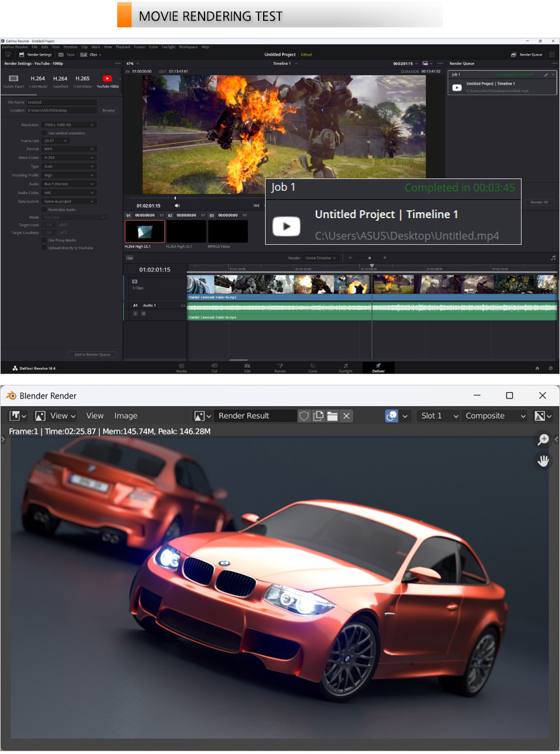This screenshot has width=560, height=754.
Task: Choose the H.265 Master render preset
Action: click(82, 81)
